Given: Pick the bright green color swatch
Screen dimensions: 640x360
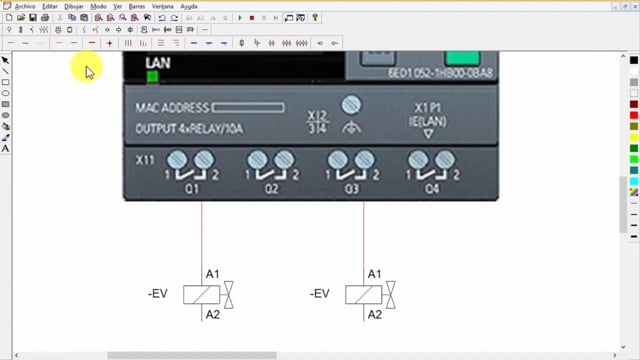Looking at the screenshot, I should coord(634,160).
